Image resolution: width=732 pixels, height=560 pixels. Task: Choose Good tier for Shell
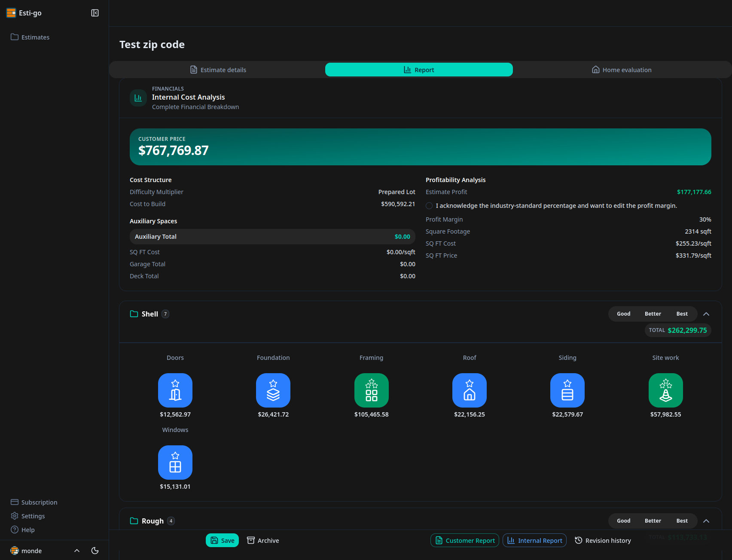tap(624, 314)
